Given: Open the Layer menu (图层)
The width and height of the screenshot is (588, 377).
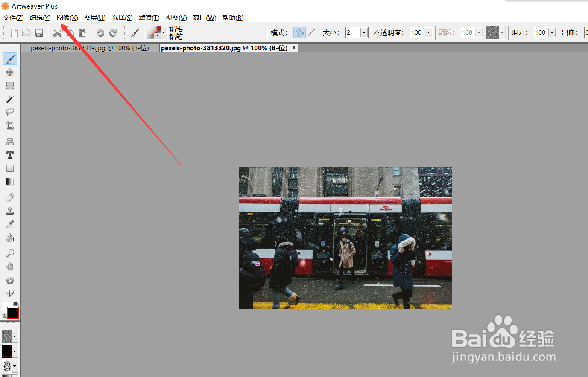Looking at the screenshot, I should click(x=95, y=18).
